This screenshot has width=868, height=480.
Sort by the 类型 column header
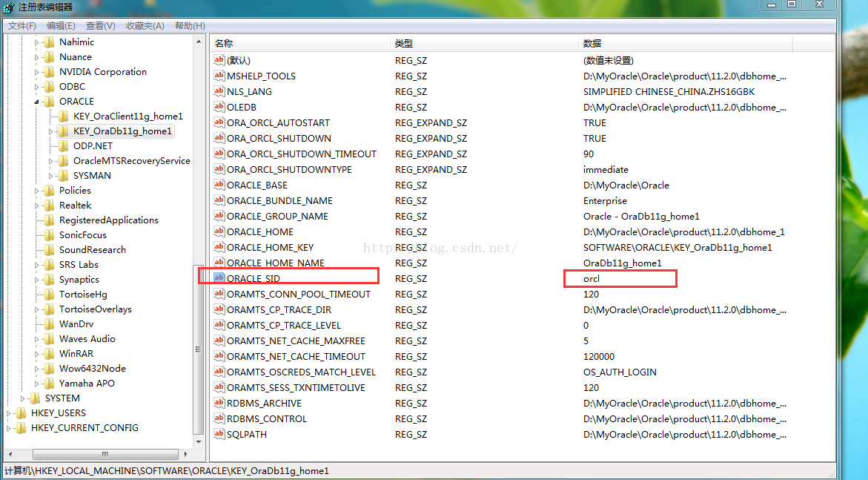(484, 43)
